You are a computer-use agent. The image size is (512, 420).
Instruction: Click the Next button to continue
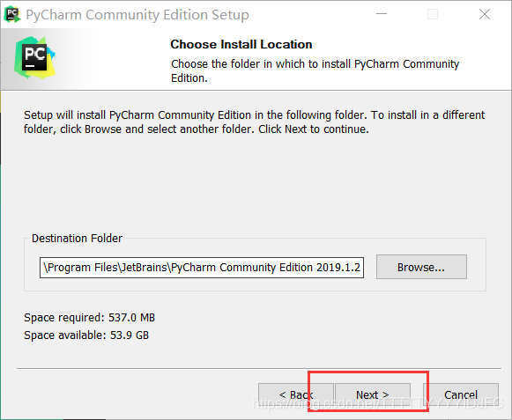(373, 394)
